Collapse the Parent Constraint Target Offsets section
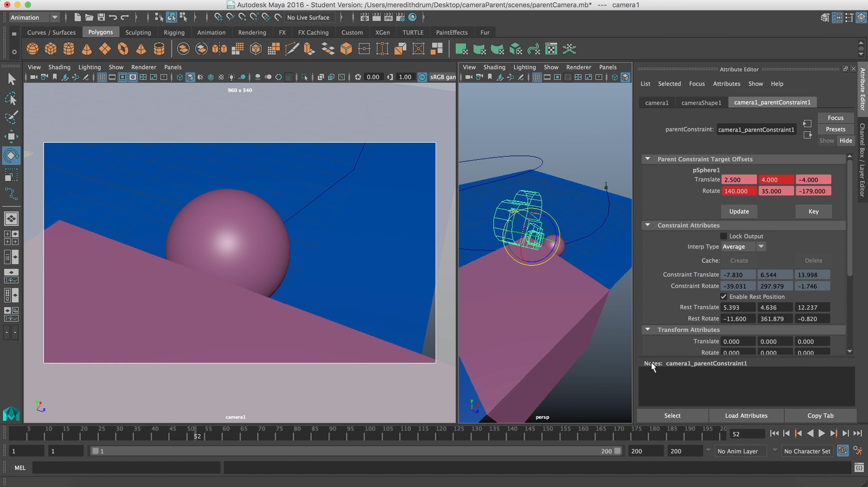 click(x=648, y=159)
